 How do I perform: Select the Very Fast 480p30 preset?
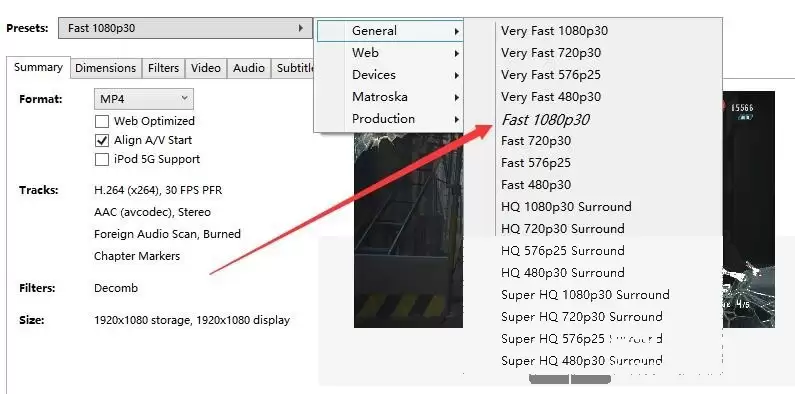(551, 97)
